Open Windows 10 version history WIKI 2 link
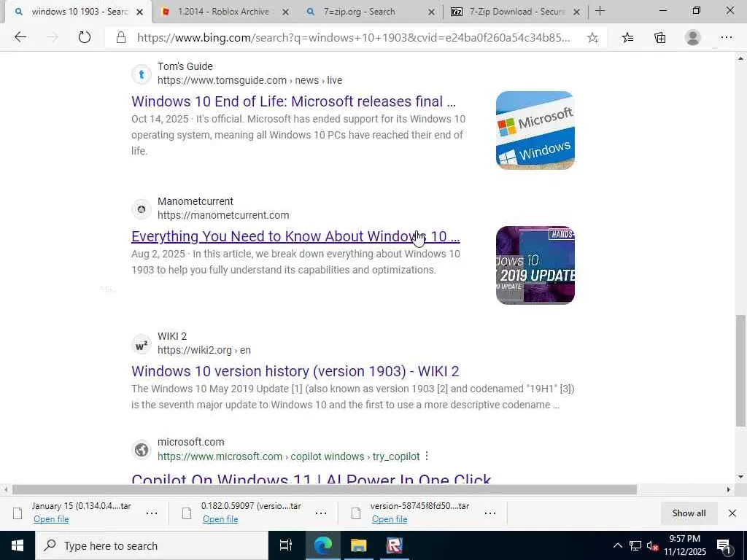This screenshot has height=560, width=747. click(295, 371)
